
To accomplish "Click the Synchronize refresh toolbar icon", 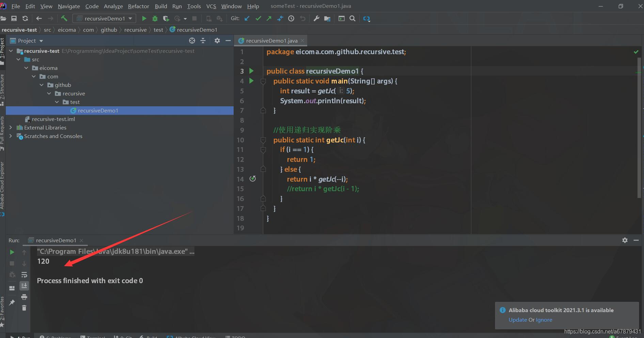I will point(25,18).
